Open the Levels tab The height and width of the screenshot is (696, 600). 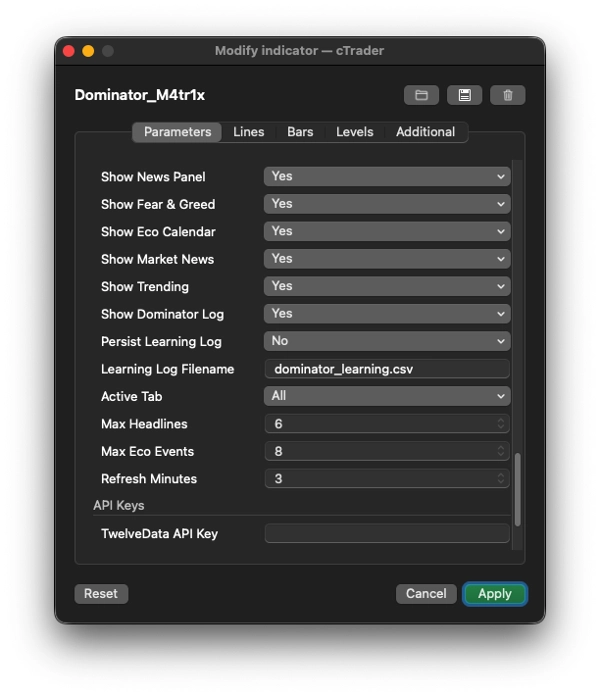pyautogui.click(x=355, y=132)
